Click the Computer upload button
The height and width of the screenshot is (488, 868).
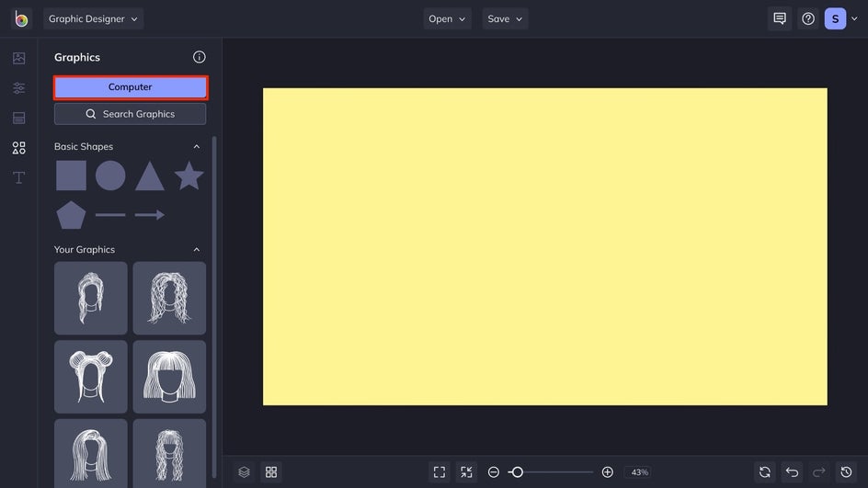coord(130,87)
